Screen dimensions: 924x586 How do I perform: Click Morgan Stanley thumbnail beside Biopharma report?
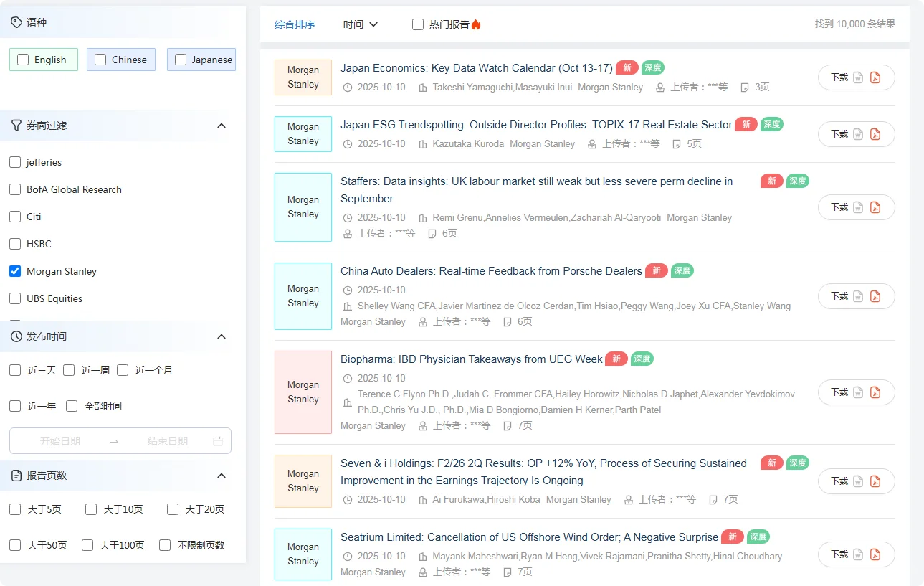303,392
